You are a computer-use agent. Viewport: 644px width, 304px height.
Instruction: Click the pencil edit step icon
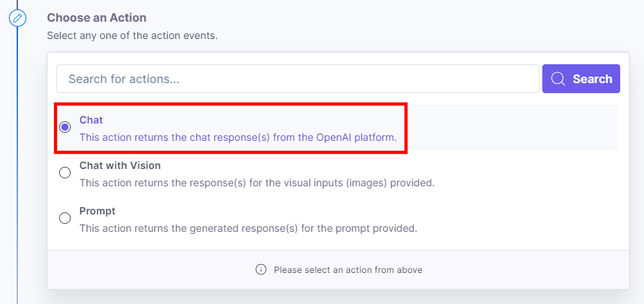coord(17,17)
